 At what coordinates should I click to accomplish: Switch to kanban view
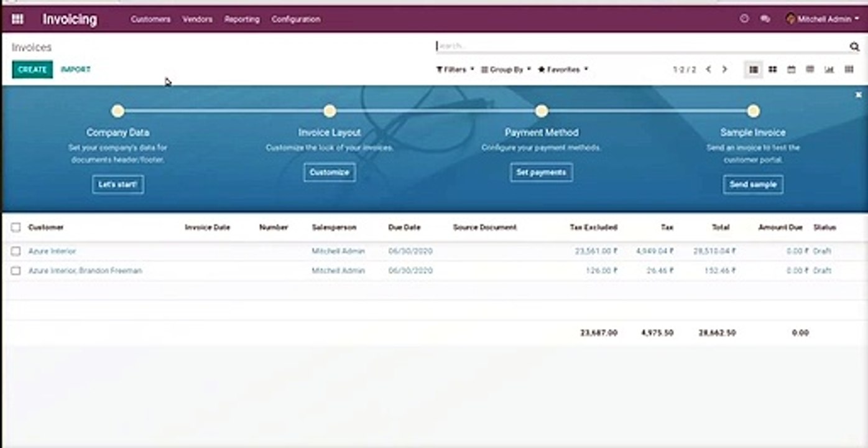tap(772, 70)
